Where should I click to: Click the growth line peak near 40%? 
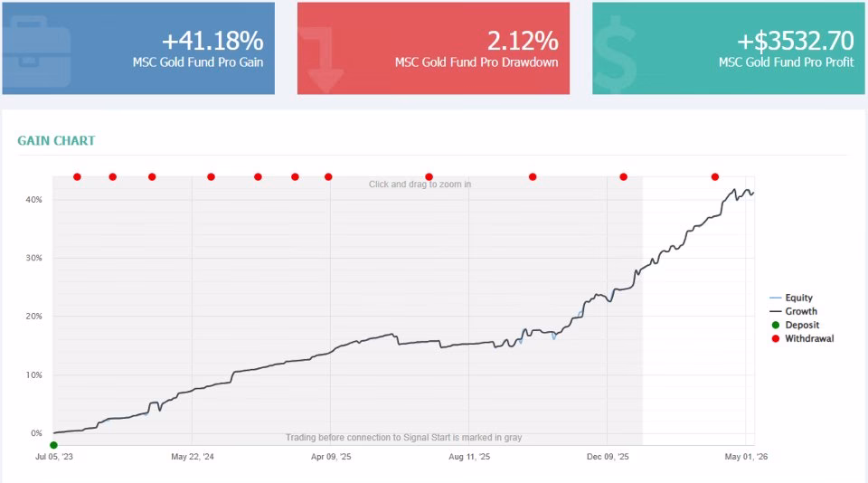tap(734, 190)
